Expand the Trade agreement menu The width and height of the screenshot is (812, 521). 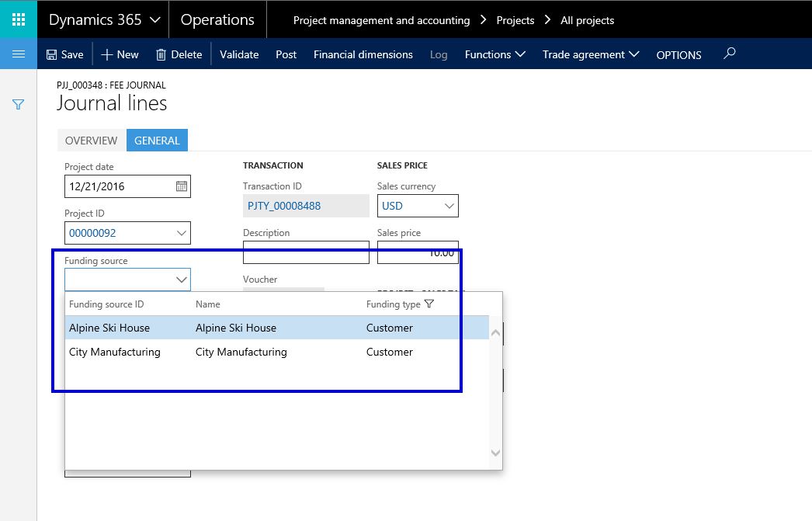590,54
